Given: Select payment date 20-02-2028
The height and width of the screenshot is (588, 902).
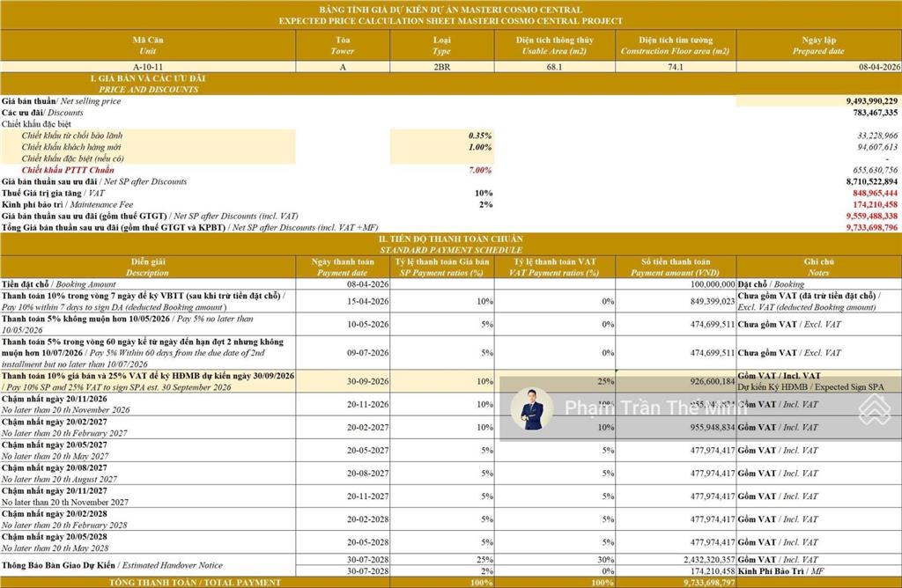Looking at the screenshot, I should point(367,519).
